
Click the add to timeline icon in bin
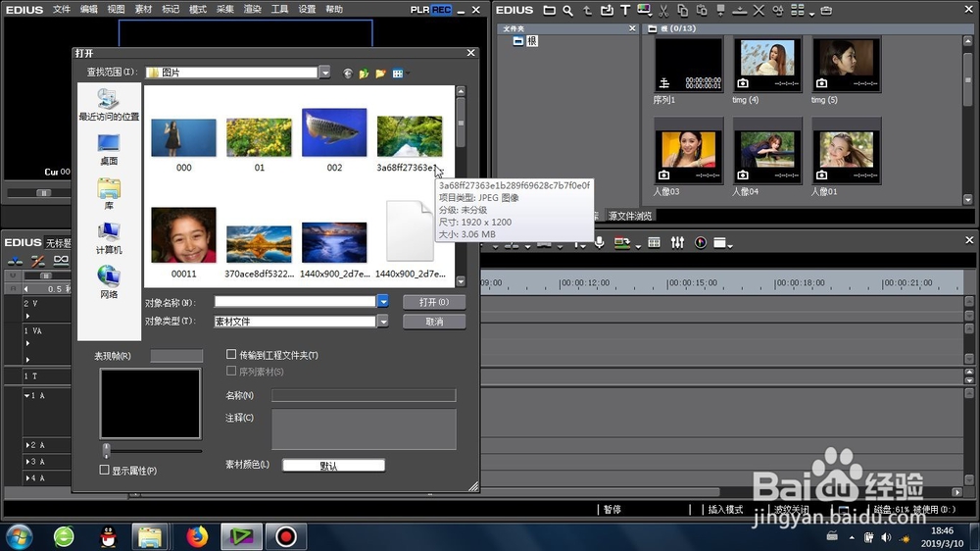(x=740, y=10)
